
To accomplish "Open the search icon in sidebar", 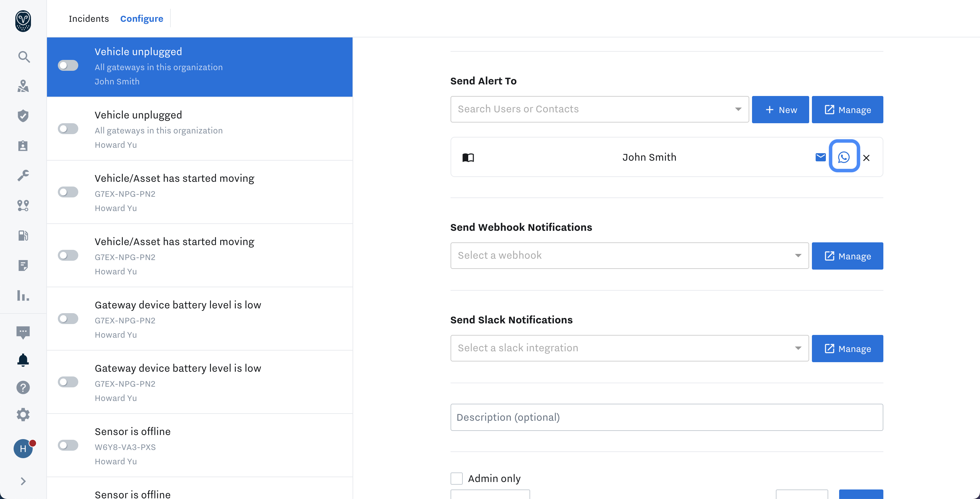I will pos(23,57).
